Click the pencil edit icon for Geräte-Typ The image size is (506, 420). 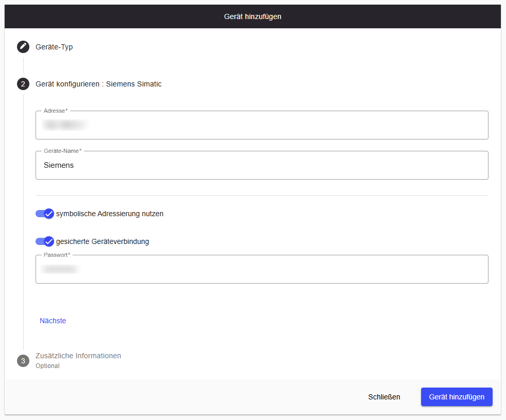[23, 47]
